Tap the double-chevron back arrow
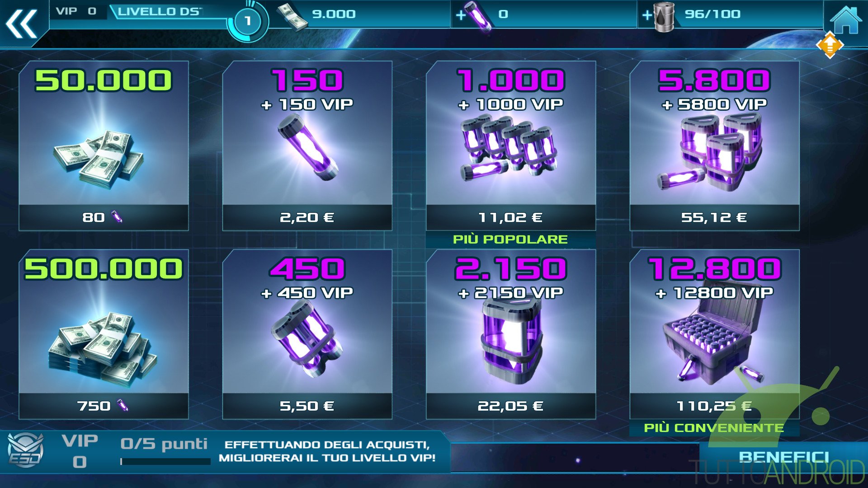868x488 pixels. [x=21, y=23]
